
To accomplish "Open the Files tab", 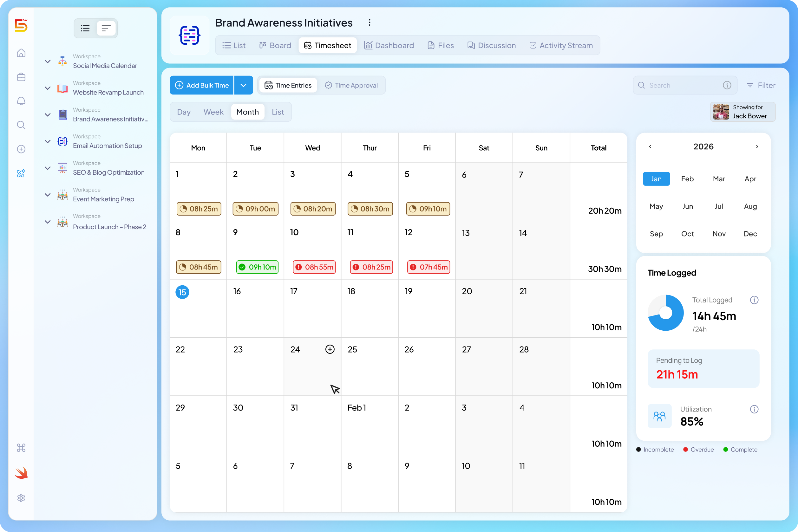I will [x=441, y=45].
